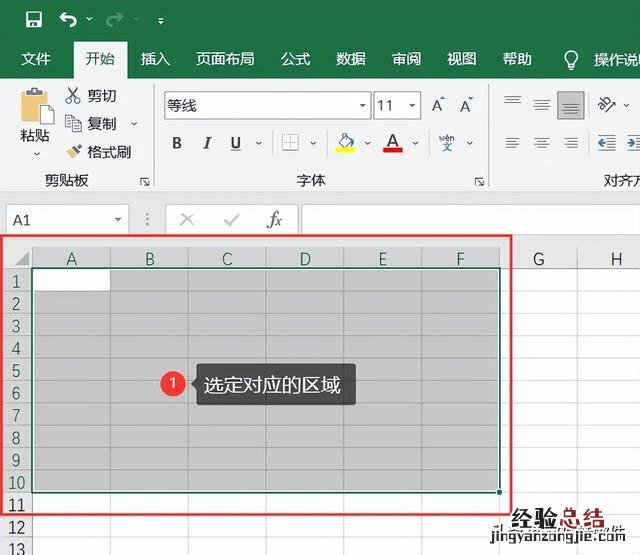Switch to the 公式 ribbon tab
This screenshot has height=555, width=640.
pos(295,59)
